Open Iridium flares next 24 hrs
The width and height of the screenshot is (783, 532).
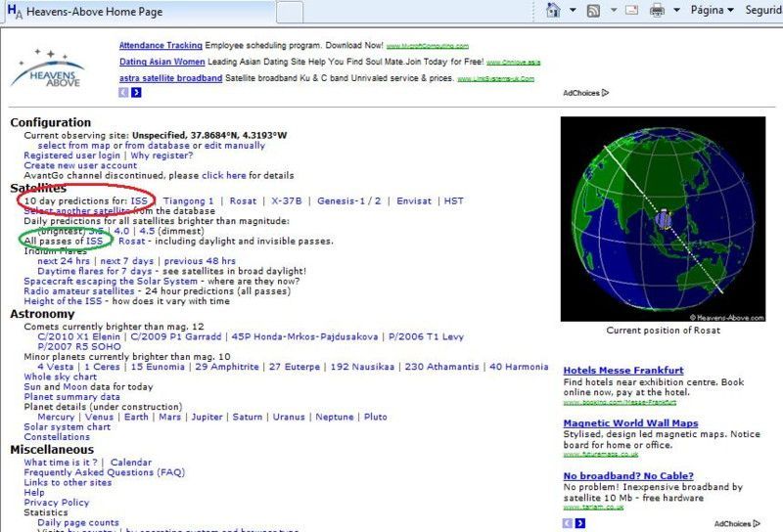[64, 261]
